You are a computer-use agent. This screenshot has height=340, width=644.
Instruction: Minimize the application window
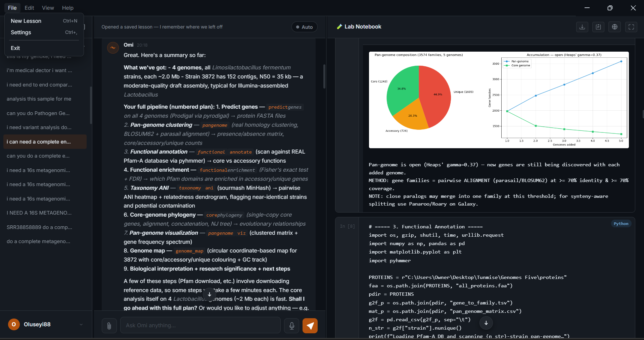click(587, 8)
